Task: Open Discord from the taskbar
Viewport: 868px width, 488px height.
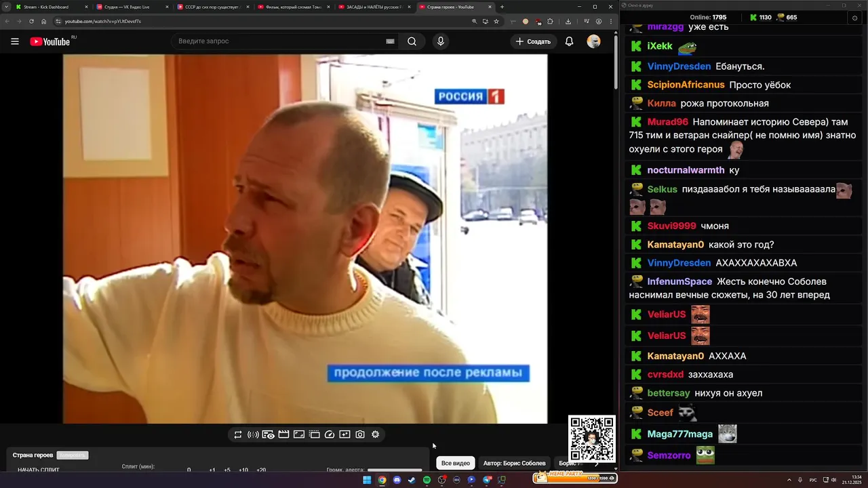Action: coord(397,480)
